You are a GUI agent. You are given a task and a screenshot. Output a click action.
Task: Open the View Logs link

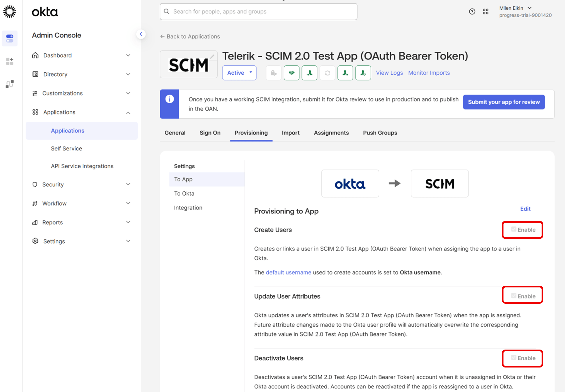coord(389,73)
